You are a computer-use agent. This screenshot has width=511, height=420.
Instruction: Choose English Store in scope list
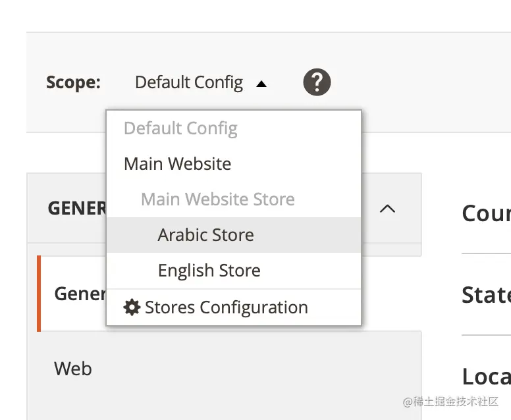coord(234,271)
